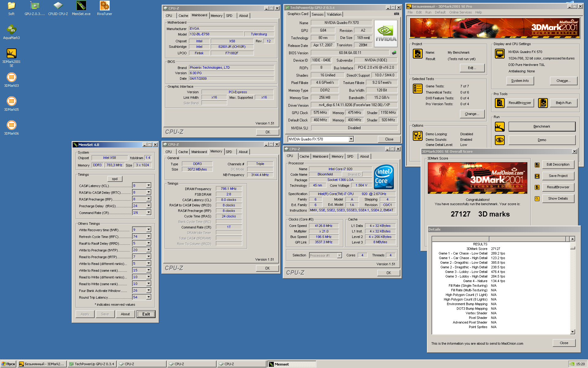This screenshot has height=368, width=588.
Task: Switch to the Memset taskbar button
Action: (x=292, y=364)
